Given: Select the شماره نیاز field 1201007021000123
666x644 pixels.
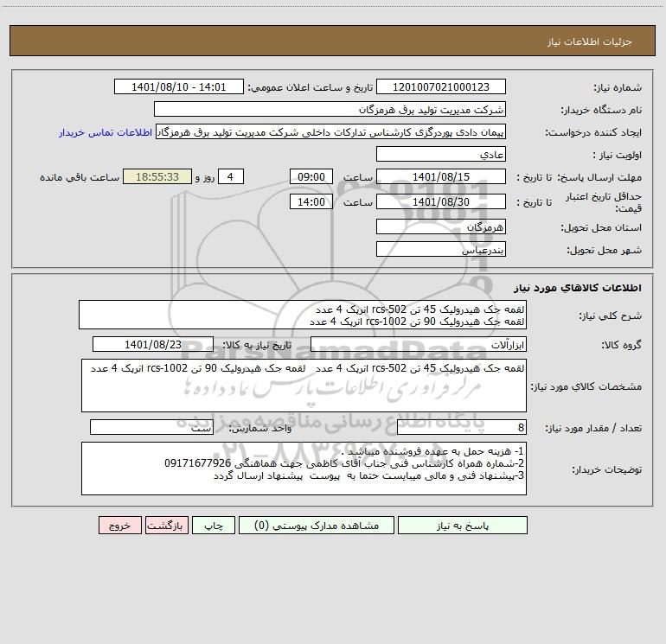Looking at the screenshot, I should 441,86.
